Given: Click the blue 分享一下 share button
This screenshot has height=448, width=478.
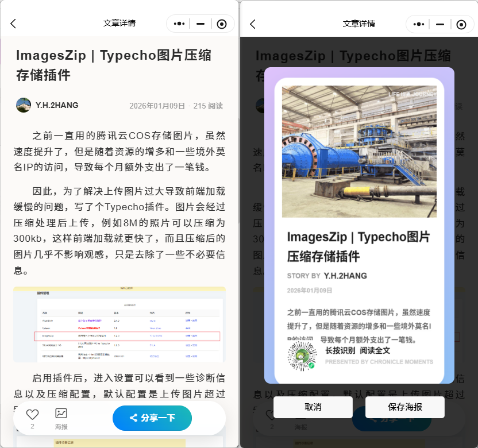Looking at the screenshot, I should (152, 418).
